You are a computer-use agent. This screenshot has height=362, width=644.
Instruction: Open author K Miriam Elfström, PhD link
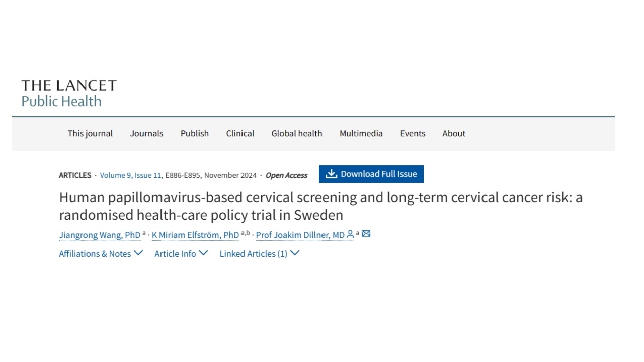195,235
